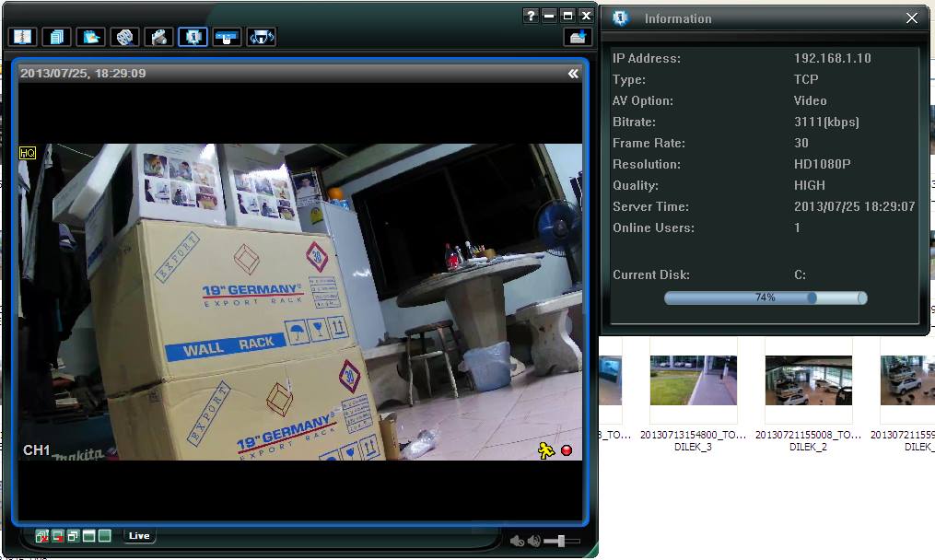
Task: Open the DILEK_2 thumbnail in folder window
Action: click(x=809, y=380)
